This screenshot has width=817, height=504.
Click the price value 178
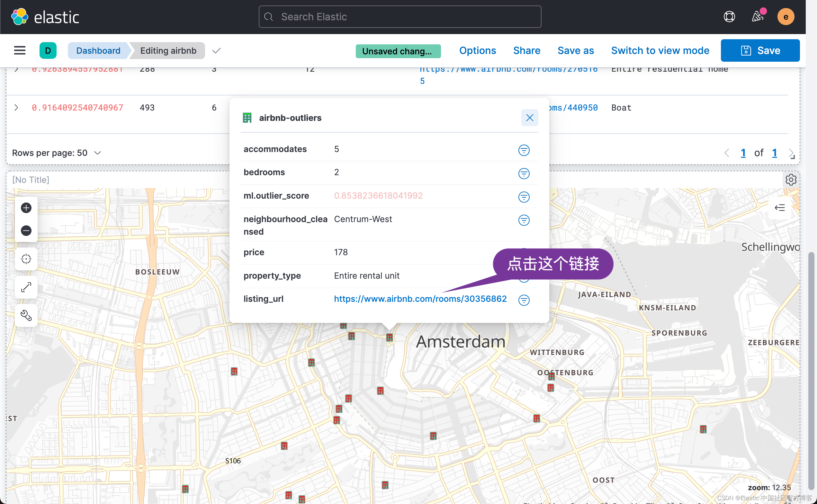[341, 252]
